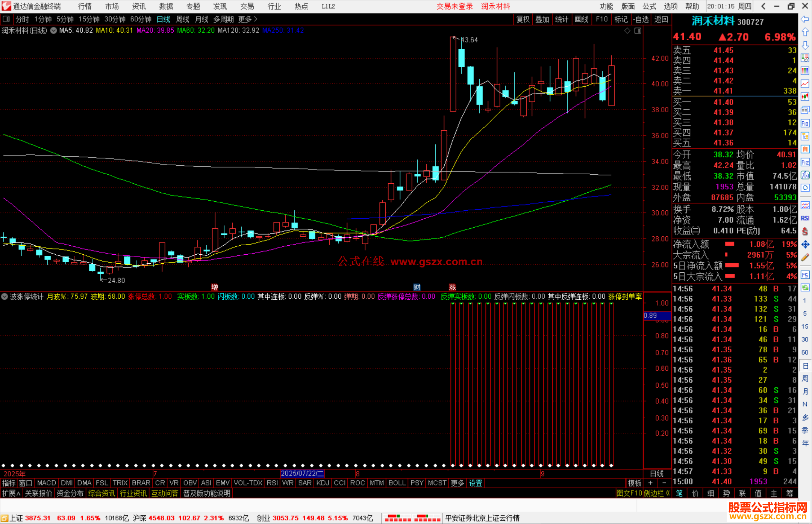Screen dimensions: 812x524
Task: Switch to 15-minute period in sidebar
Action: [805, 326]
